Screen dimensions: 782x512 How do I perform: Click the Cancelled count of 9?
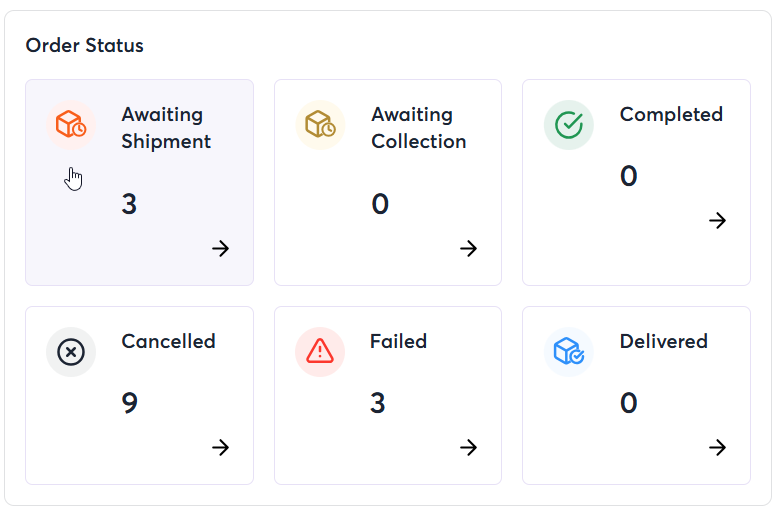(x=130, y=403)
